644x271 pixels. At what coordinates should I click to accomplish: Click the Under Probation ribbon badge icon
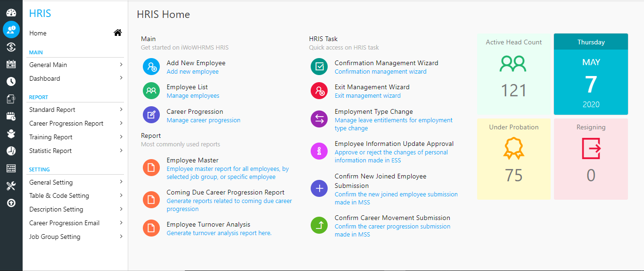513,148
